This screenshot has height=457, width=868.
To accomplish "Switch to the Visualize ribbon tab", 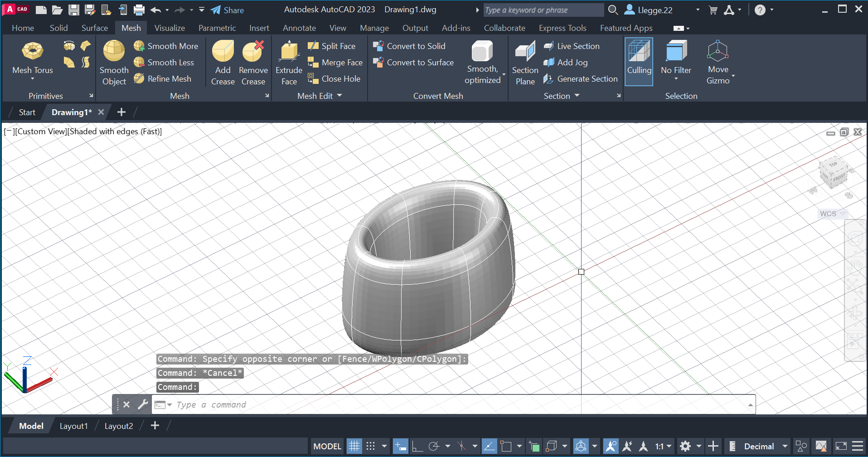I will (x=170, y=28).
